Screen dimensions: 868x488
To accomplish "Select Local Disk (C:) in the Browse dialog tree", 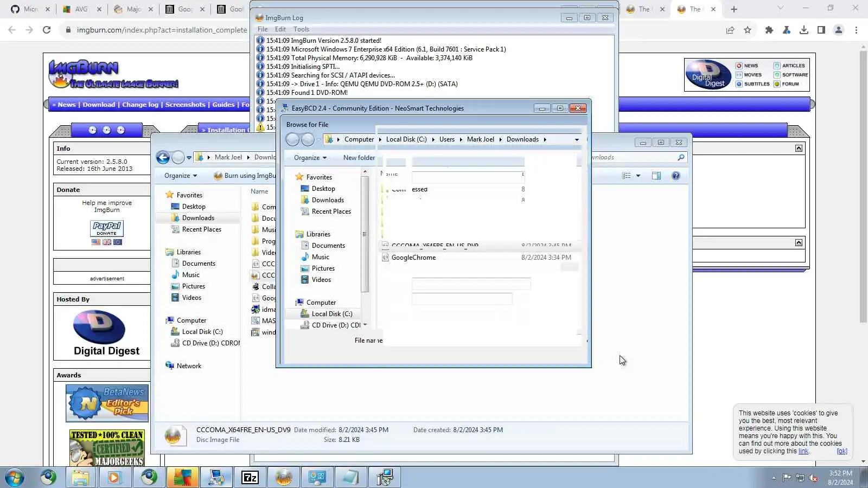I will 331,314.
